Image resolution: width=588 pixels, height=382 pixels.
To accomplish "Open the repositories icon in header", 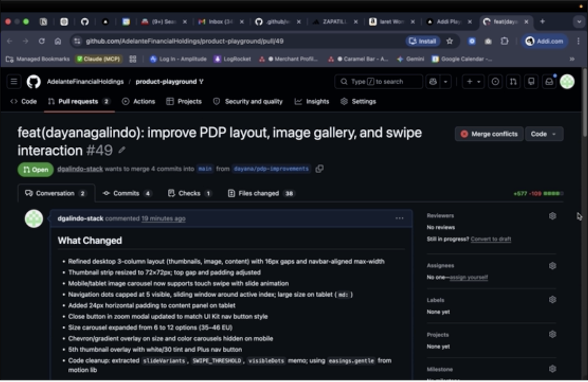I will 531,81.
